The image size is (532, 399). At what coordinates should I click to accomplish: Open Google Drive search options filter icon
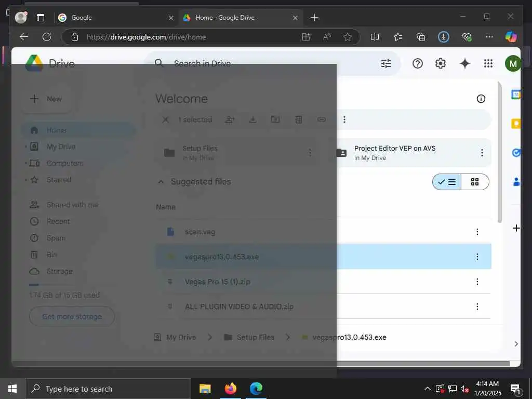[x=386, y=63]
